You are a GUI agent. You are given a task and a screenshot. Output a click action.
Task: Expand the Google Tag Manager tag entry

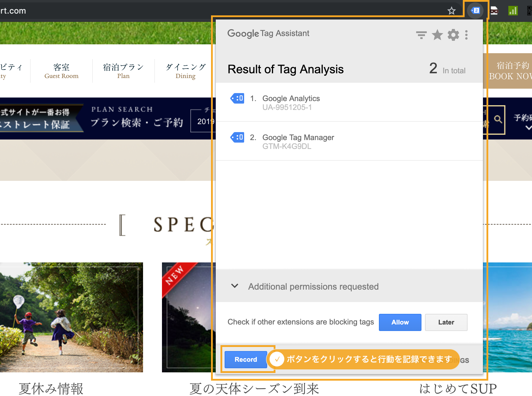point(298,141)
